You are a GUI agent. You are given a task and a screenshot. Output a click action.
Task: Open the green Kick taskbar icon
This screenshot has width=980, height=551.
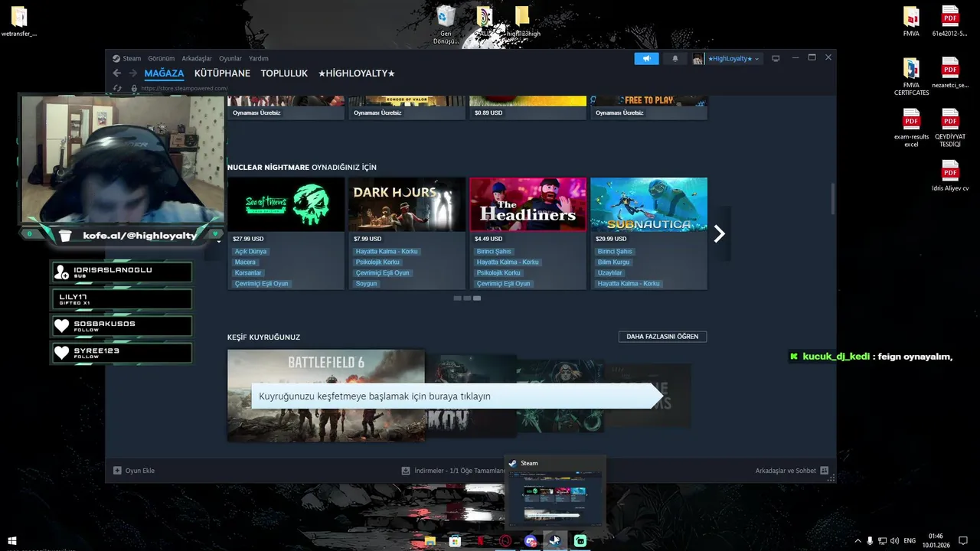point(580,541)
